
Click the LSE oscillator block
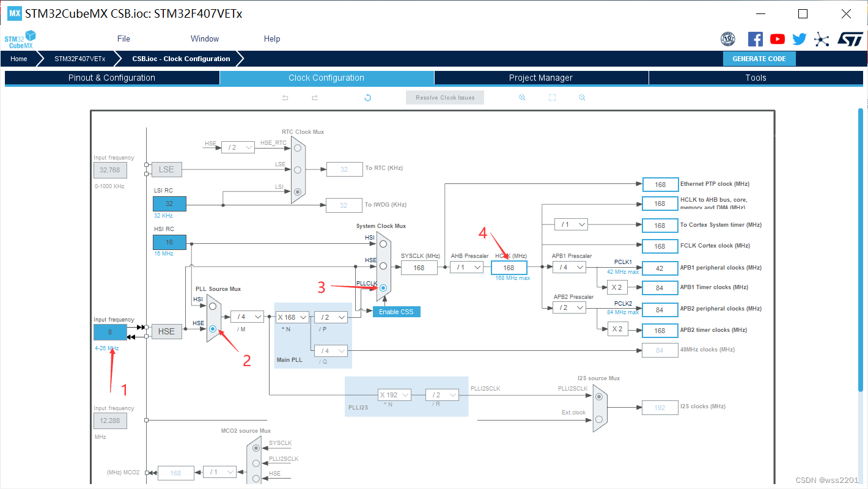166,169
